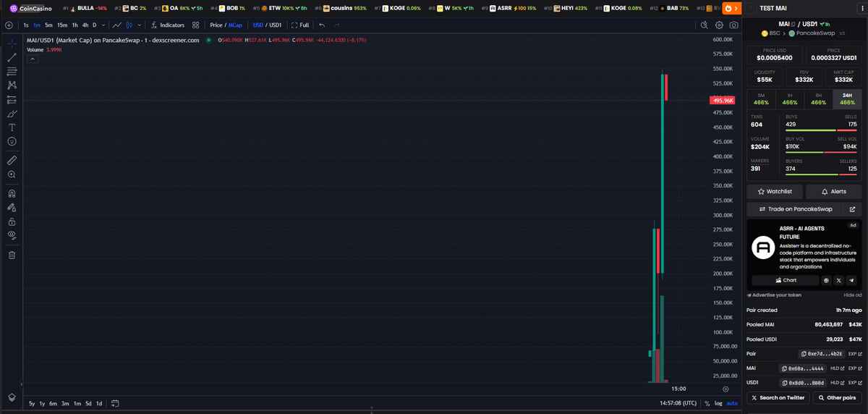Open the quick search icon
The image size is (868, 414).
(x=704, y=25)
